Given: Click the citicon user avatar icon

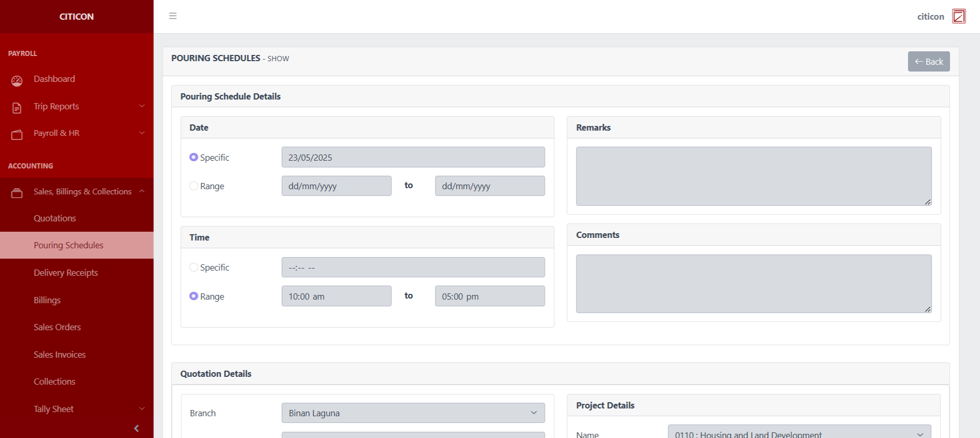Looking at the screenshot, I should click(x=958, y=17).
